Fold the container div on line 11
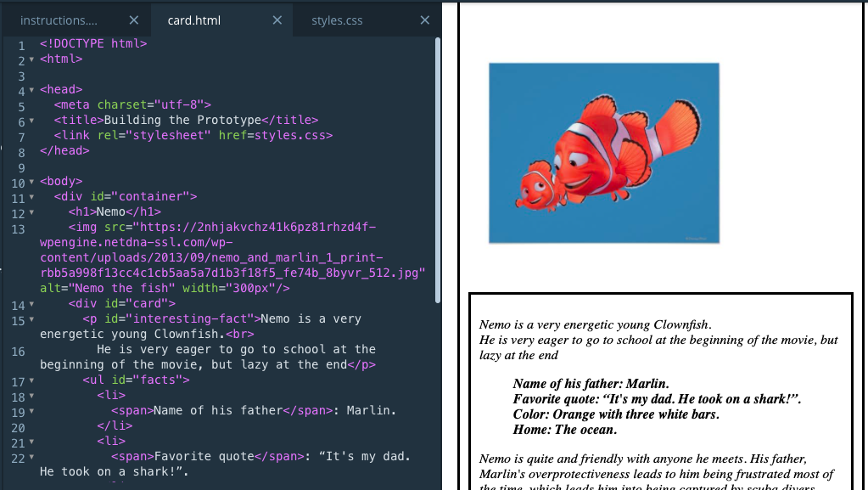 (x=31, y=197)
